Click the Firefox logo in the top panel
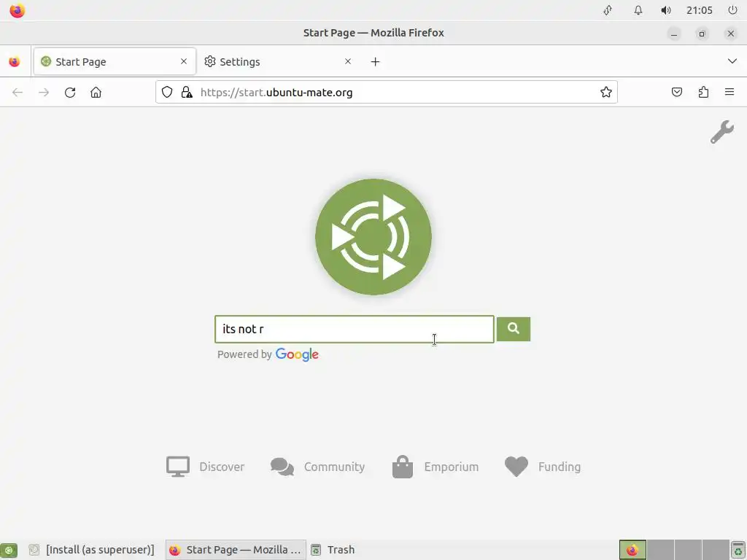This screenshot has width=747, height=560. pyautogui.click(x=18, y=10)
